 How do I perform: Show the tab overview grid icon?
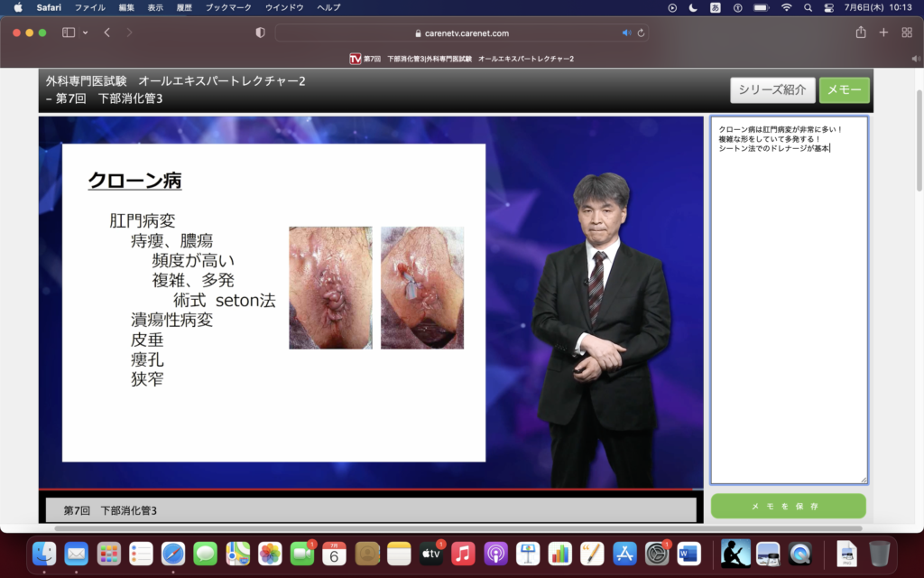point(907,33)
